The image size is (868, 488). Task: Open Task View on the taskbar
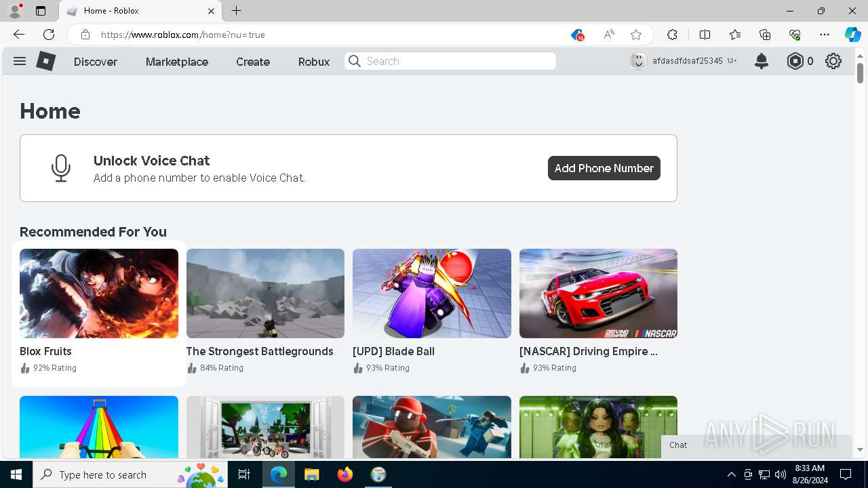coord(244,474)
